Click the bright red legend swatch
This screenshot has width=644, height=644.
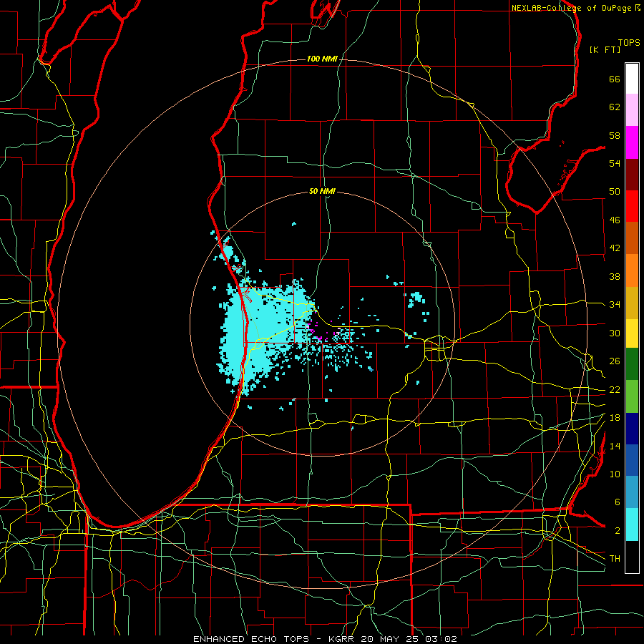[x=632, y=206]
